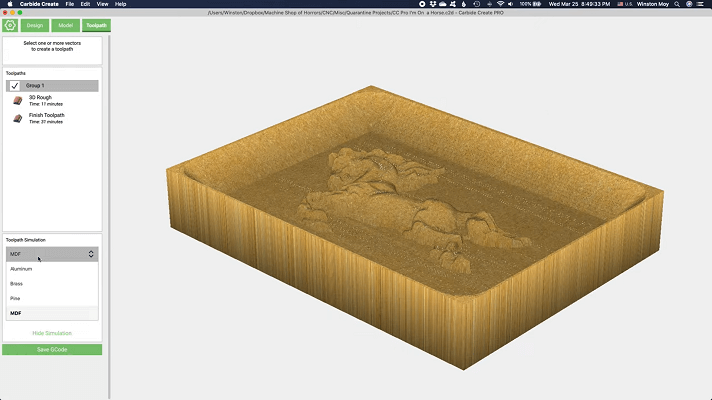Viewport: 712px width, 400px height.
Task: Open the File menu
Action: tap(70, 4)
